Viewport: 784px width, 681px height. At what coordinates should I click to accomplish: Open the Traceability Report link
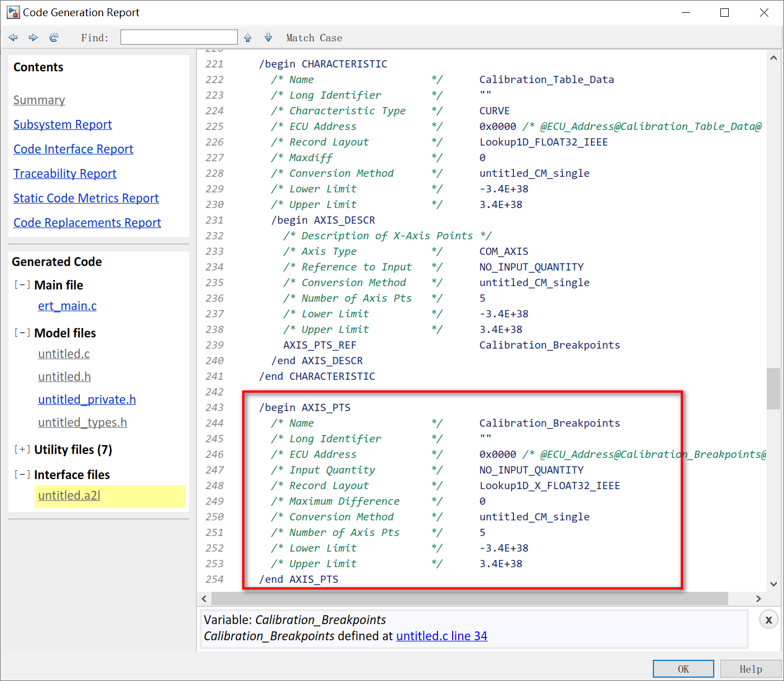coord(65,173)
